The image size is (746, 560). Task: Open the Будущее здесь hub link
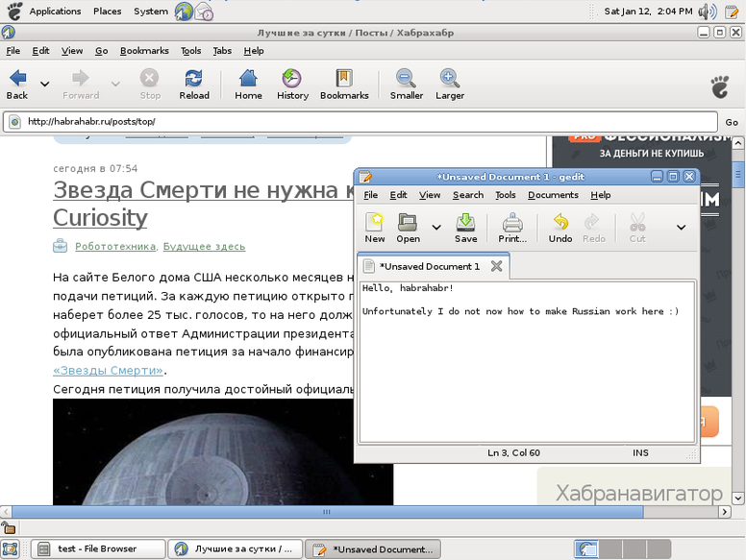(x=204, y=246)
